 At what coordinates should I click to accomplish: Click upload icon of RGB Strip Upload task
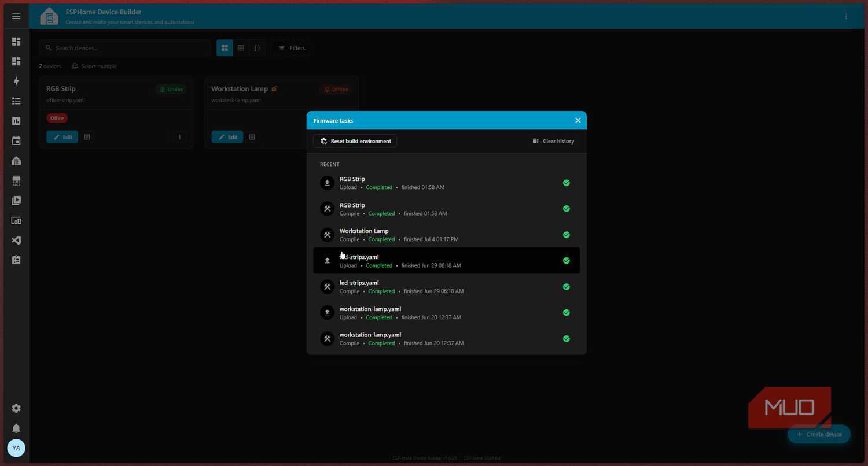[327, 183]
